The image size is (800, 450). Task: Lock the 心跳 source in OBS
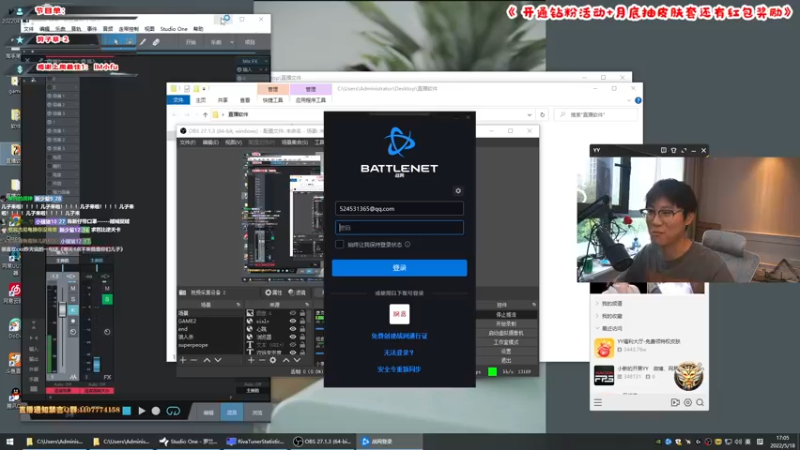click(302, 329)
